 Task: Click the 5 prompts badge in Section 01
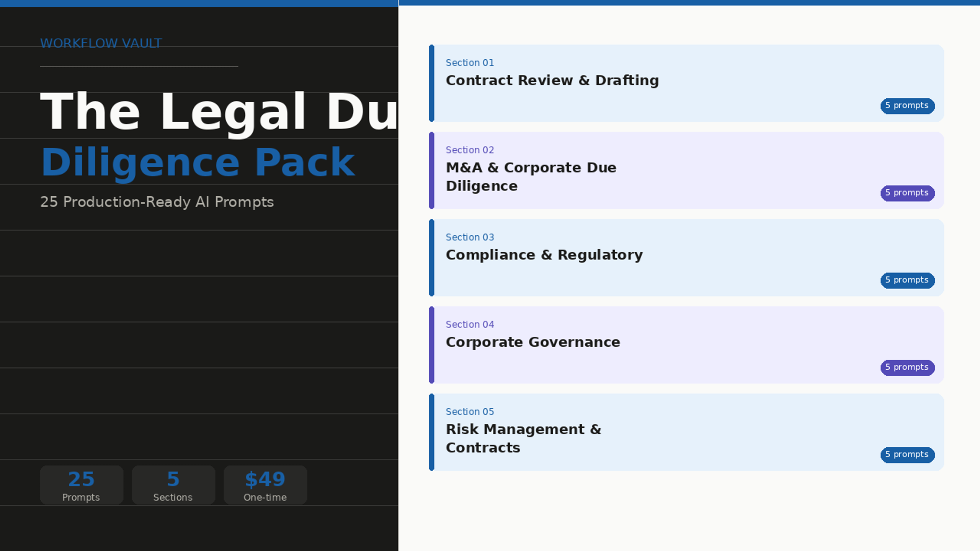907,106
